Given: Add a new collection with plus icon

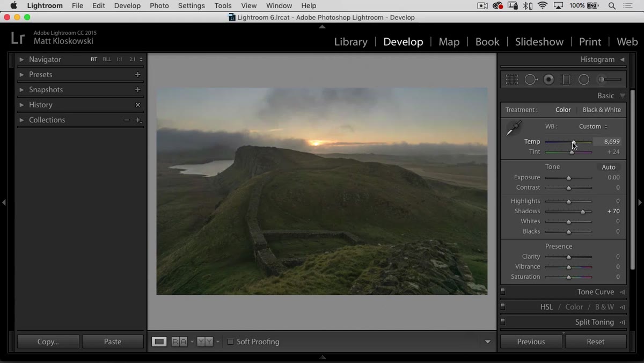Looking at the screenshot, I should pyautogui.click(x=138, y=120).
